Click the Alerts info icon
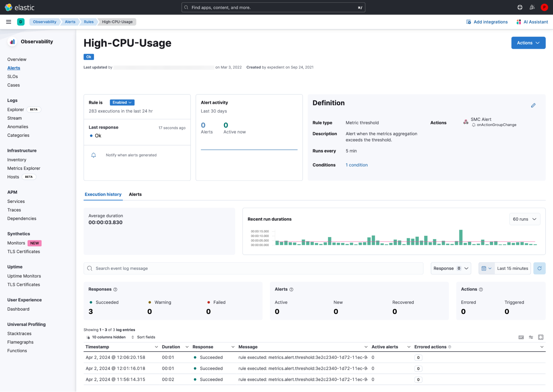This screenshot has width=553, height=392. click(291, 289)
